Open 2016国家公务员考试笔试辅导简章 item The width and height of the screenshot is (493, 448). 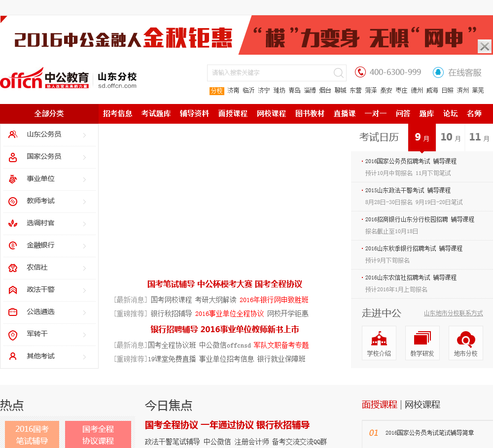[x=429, y=433]
